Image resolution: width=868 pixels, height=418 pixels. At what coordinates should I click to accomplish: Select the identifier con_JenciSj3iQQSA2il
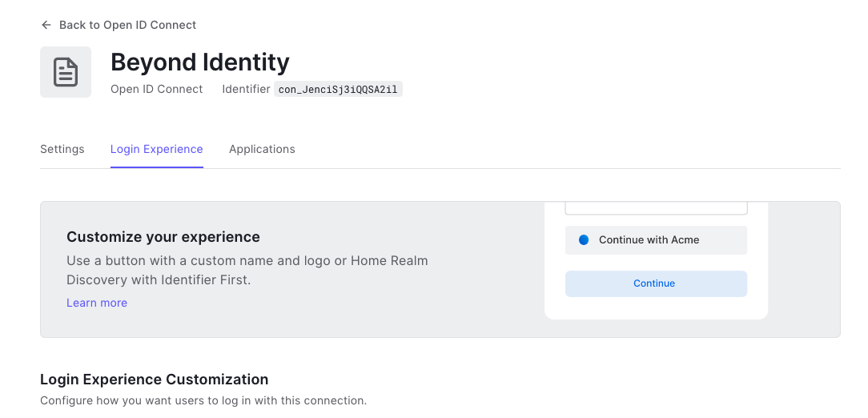click(338, 89)
